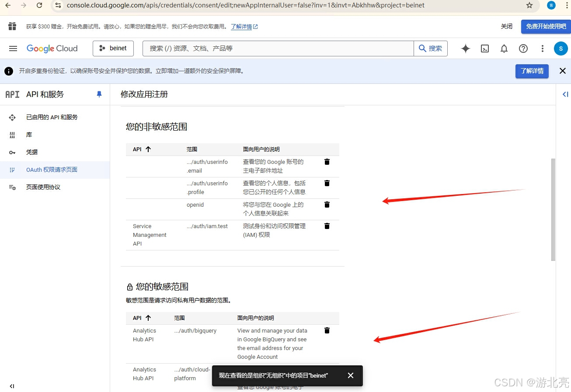The height and width of the screenshot is (392, 571).
Task: Click the 您的敏感范围 heading
Action: click(162, 287)
